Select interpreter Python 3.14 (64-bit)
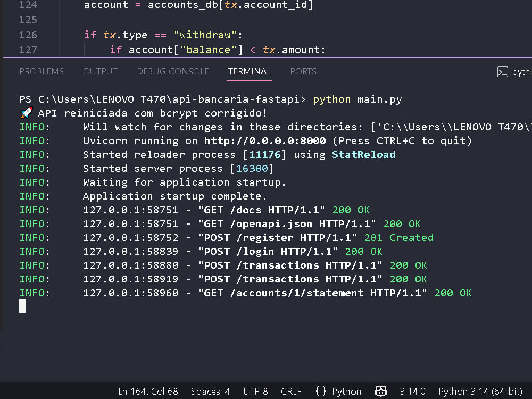The width and height of the screenshot is (532, 399). coord(480,392)
